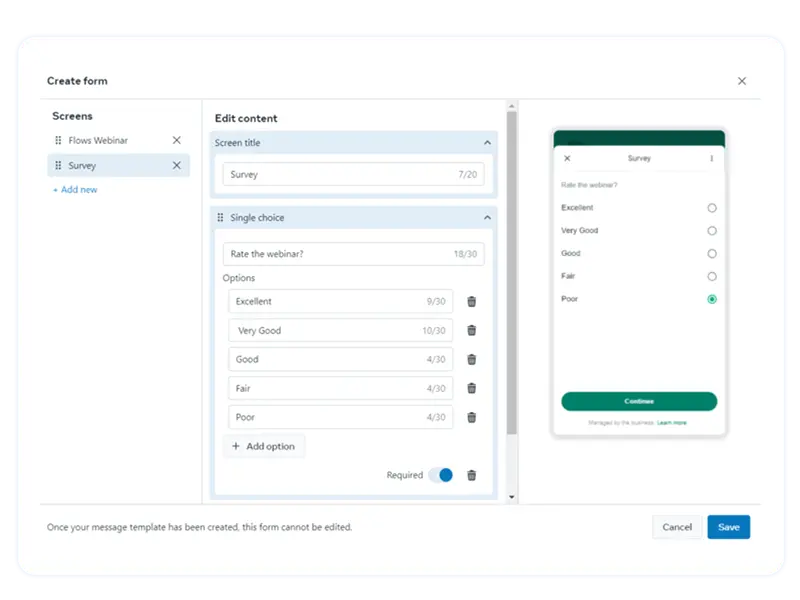This screenshot has height=600, width=800.
Task: Select the Survey screen item
Action: (82, 166)
